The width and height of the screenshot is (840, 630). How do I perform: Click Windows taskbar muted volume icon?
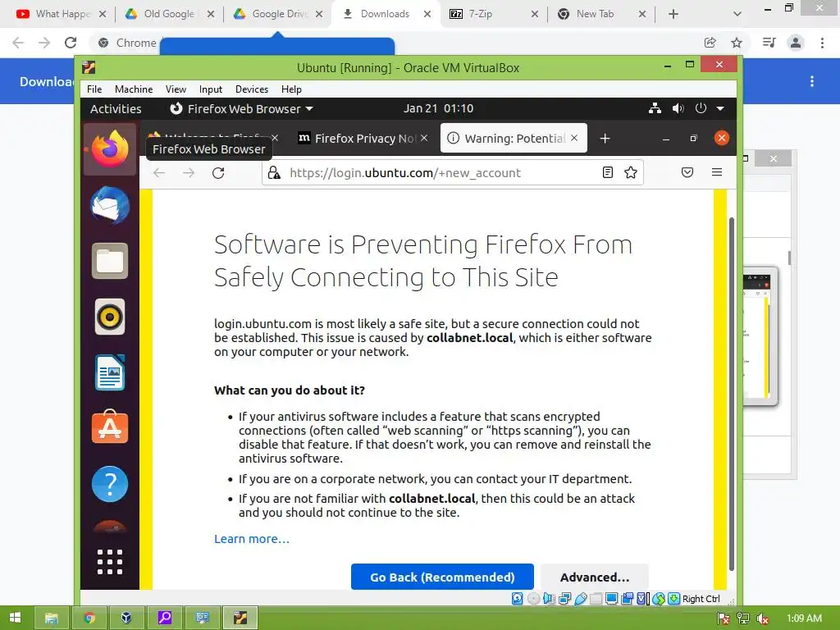point(762,619)
